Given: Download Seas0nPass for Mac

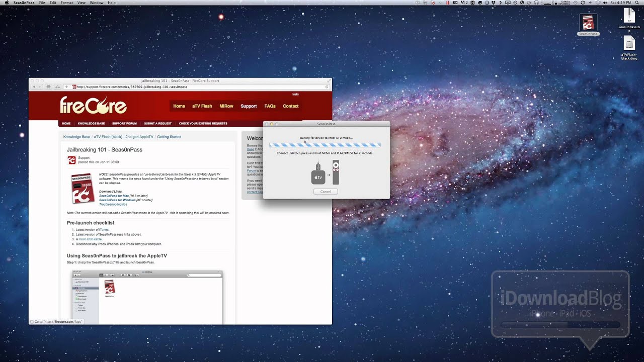Looking at the screenshot, I should point(114,196).
